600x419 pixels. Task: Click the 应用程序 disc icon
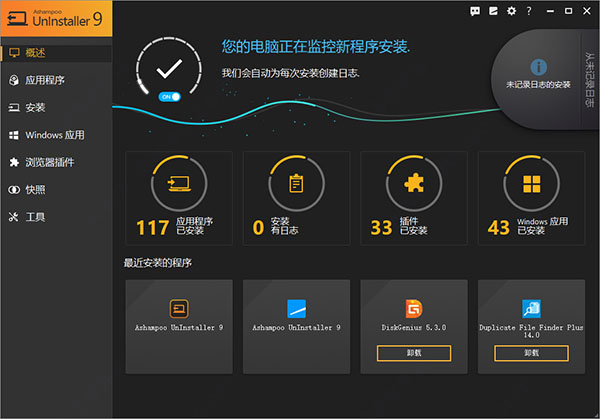tap(14, 80)
